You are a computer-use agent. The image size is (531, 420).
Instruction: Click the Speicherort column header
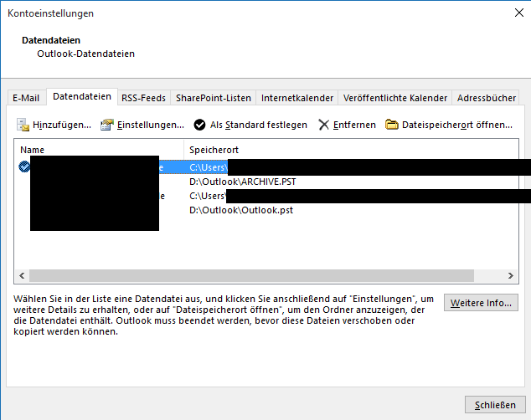point(351,150)
